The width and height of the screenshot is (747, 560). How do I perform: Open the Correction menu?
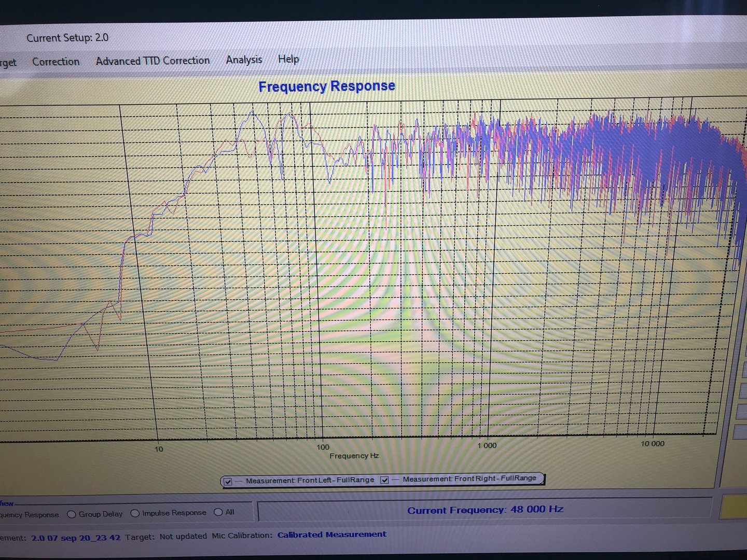click(56, 62)
